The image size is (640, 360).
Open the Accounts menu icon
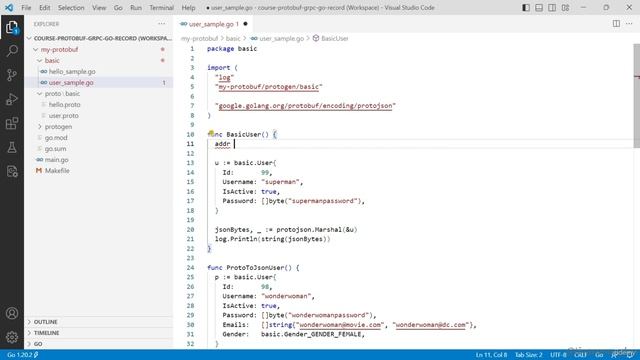pyautogui.click(x=12, y=313)
